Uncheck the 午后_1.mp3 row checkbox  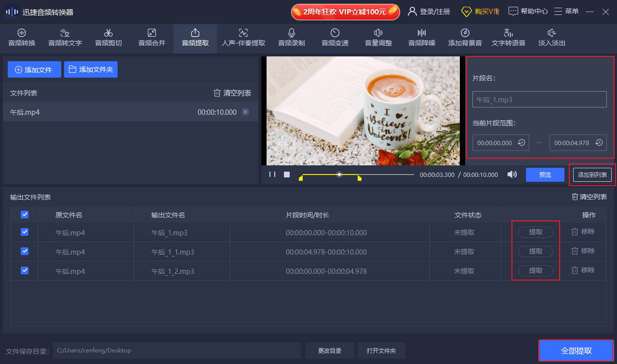(25, 232)
